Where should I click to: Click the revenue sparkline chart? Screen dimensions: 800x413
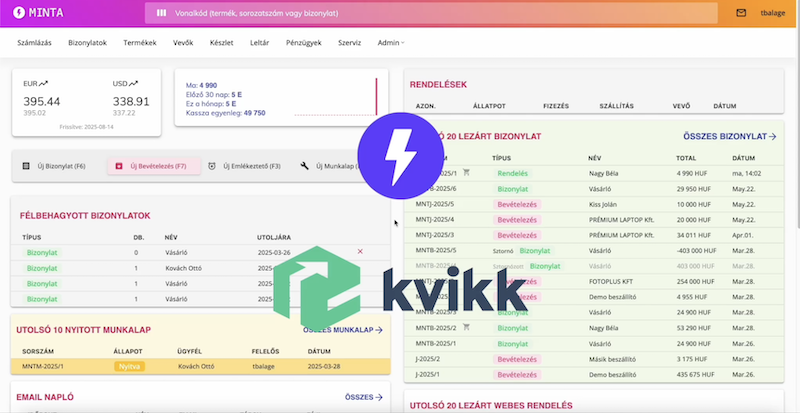[x=336, y=96]
